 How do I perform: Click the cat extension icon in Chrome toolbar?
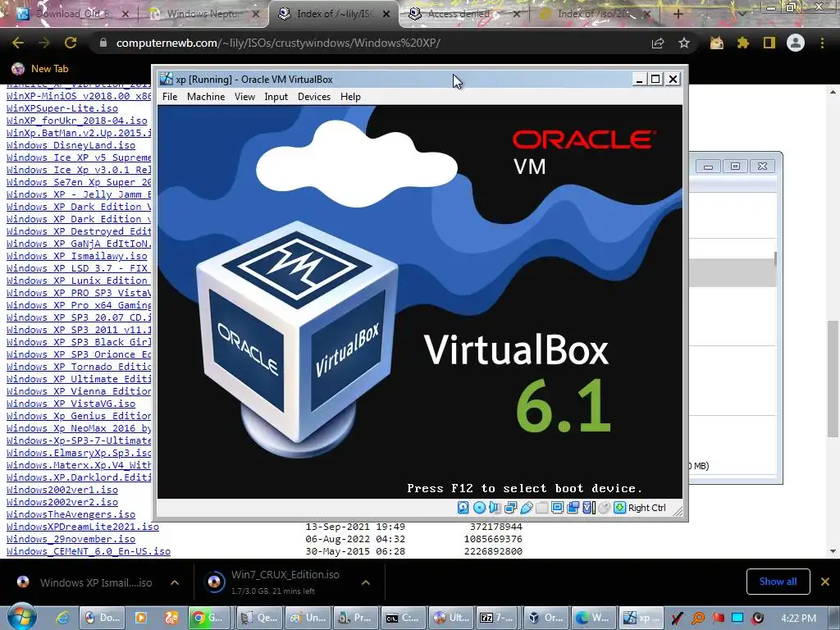[x=716, y=43]
